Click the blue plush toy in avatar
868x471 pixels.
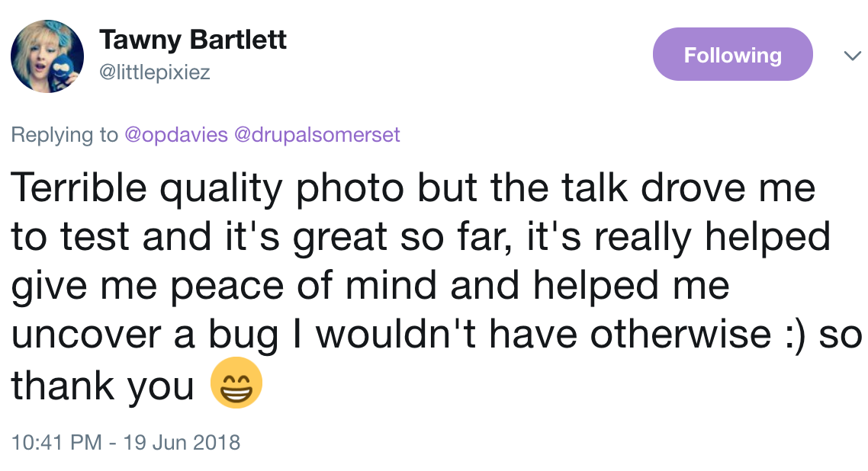pyautogui.click(x=59, y=67)
